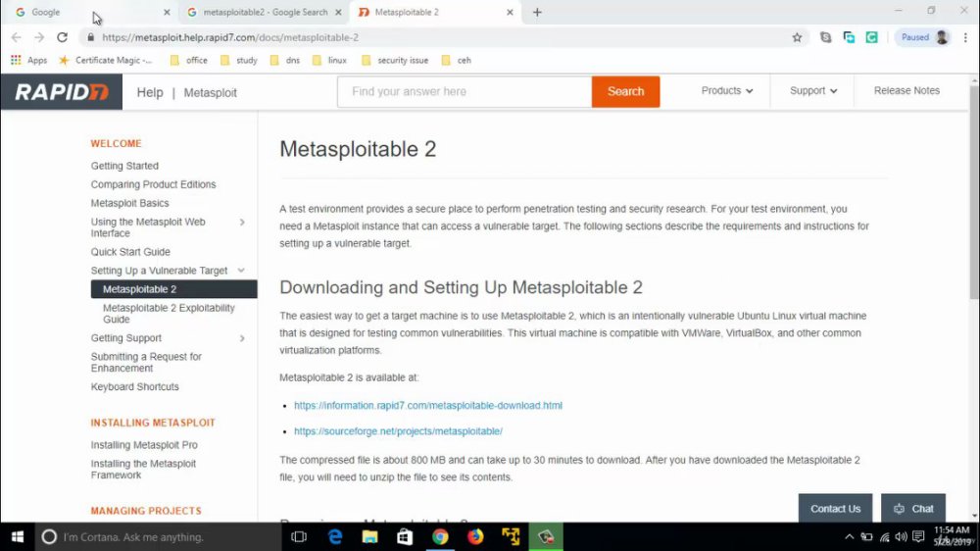Open the security issue bookmarks folder
The height and width of the screenshot is (551, 980).
pos(395,60)
